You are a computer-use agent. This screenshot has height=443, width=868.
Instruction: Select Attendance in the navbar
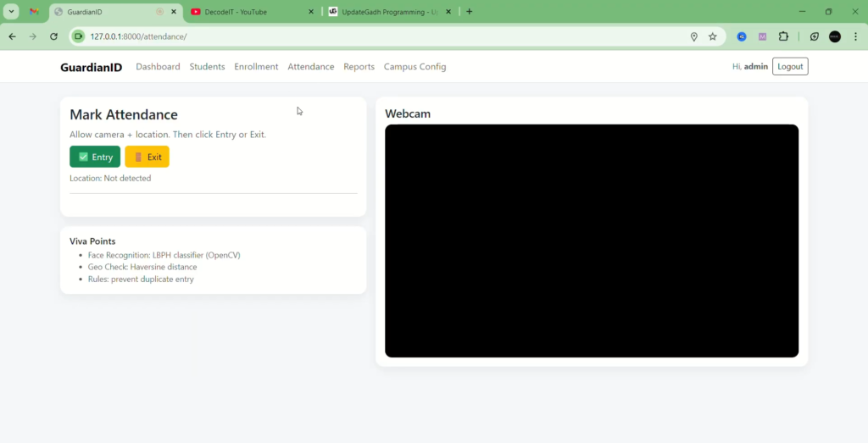pyautogui.click(x=310, y=66)
